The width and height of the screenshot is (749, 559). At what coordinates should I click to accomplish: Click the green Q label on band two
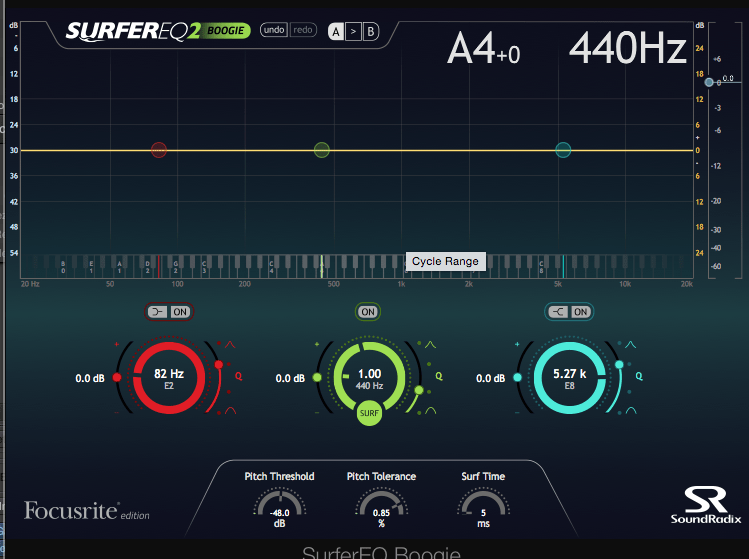[x=439, y=376]
